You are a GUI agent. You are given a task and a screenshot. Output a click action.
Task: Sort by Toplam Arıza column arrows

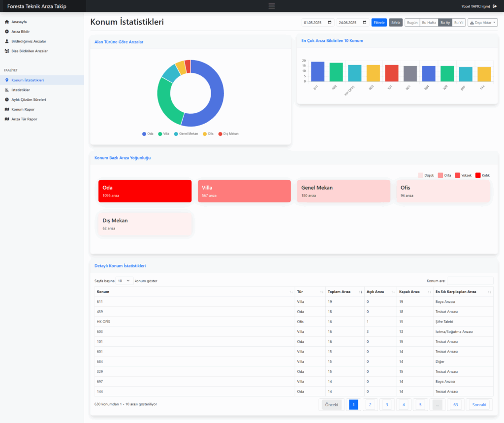(x=360, y=292)
